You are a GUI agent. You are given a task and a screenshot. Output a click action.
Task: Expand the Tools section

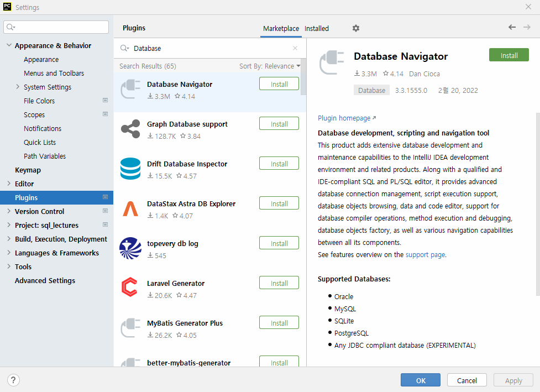(x=9, y=266)
